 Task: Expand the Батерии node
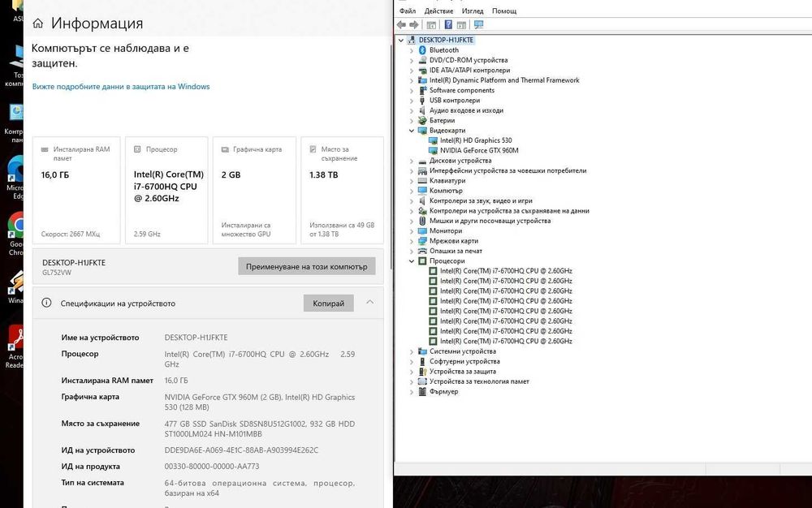(412, 121)
